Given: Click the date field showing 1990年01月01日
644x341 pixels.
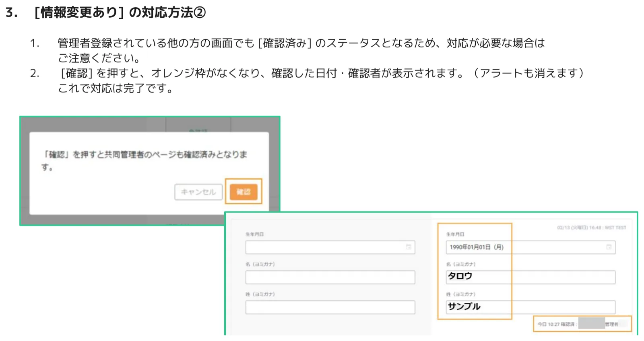Looking at the screenshot, I should click(530, 247).
